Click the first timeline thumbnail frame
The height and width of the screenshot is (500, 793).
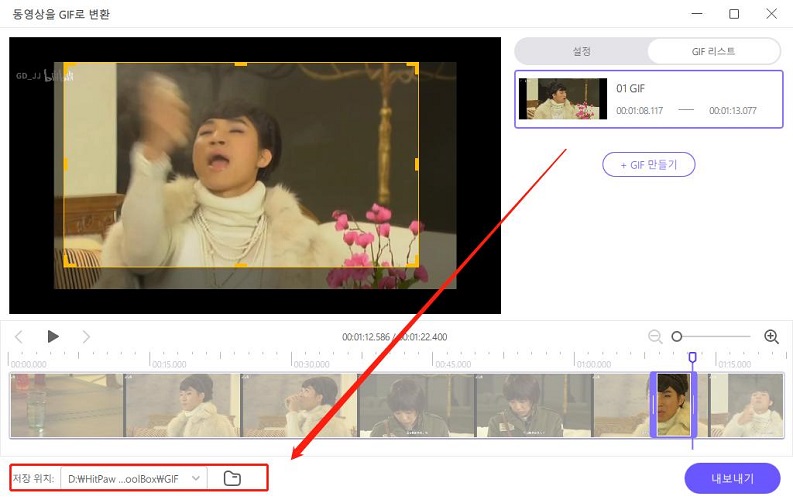pos(67,405)
